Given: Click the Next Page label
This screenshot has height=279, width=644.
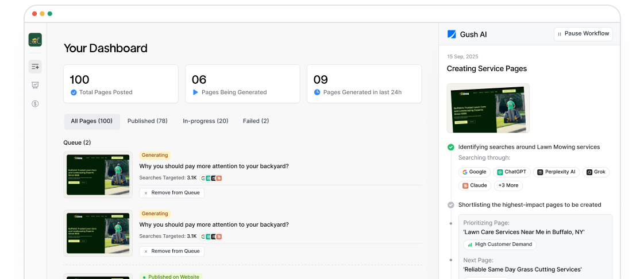Looking at the screenshot, I should (479, 261).
